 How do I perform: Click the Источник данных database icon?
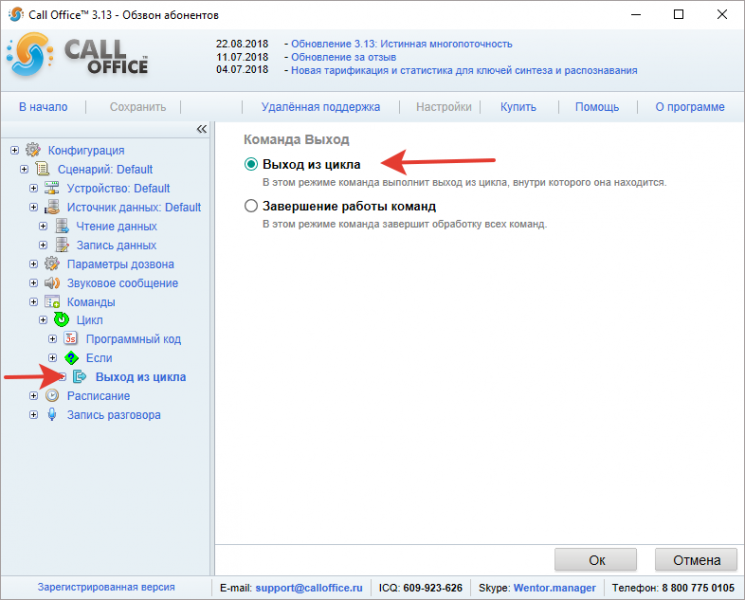click(x=52, y=207)
